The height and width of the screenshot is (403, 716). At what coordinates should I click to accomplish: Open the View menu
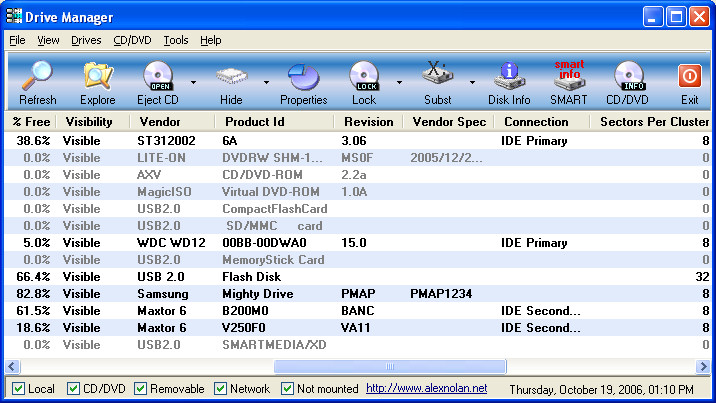click(x=48, y=40)
